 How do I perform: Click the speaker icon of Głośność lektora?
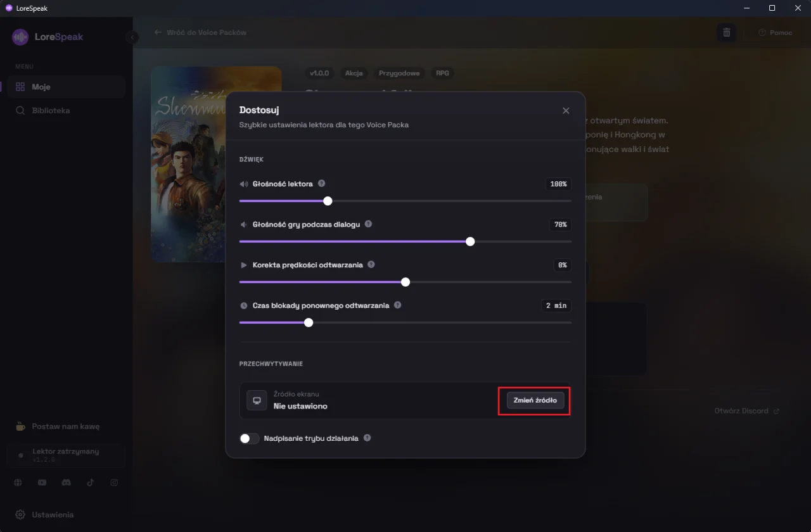coord(244,184)
